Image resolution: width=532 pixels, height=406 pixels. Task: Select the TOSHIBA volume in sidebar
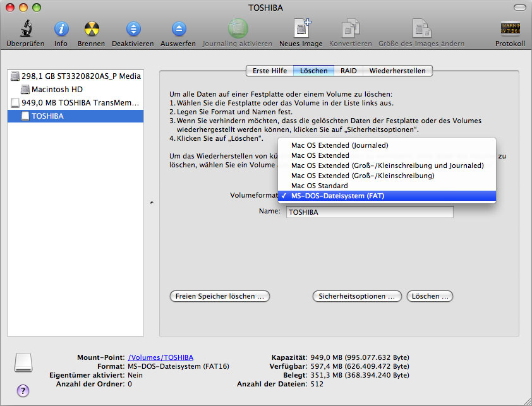(x=75, y=116)
